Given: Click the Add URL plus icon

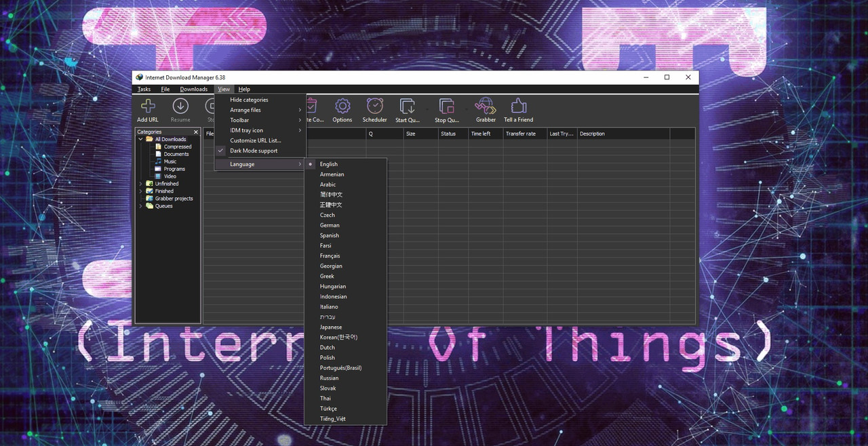Looking at the screenshot, I should point(148,106).
